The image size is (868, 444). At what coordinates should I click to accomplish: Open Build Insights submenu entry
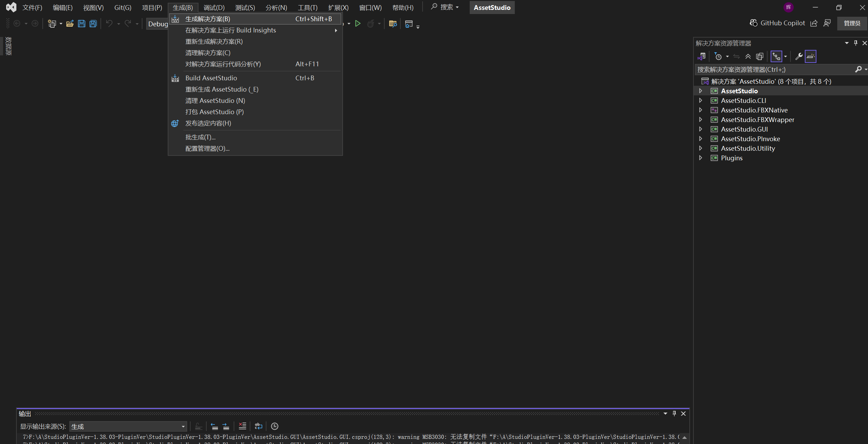tap(255, 30)
